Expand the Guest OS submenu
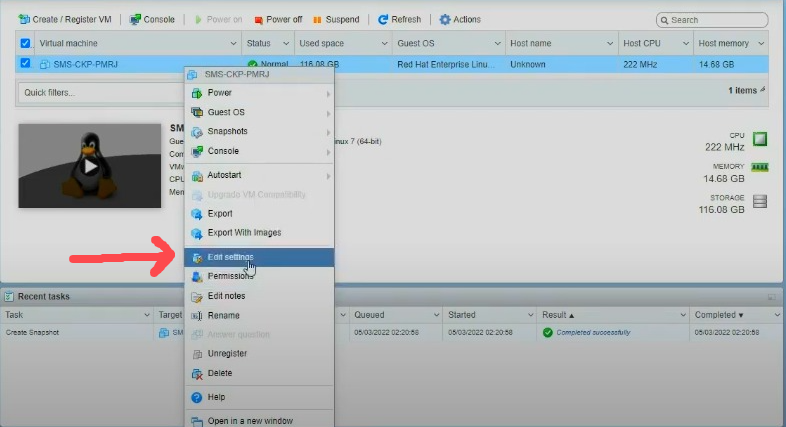Screen dimensions: 786x427 tap(259, 112)
